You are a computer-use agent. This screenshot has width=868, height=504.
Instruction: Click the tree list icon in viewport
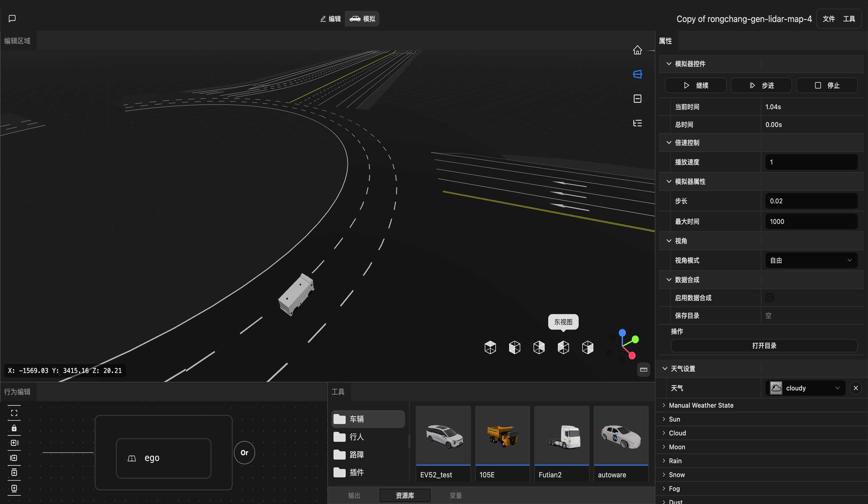637,123
